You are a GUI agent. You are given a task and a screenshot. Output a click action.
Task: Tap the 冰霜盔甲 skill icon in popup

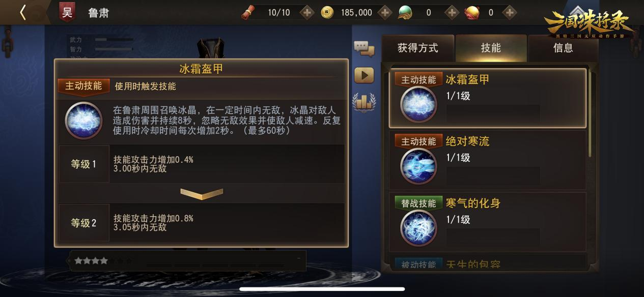tap(84, 121)
